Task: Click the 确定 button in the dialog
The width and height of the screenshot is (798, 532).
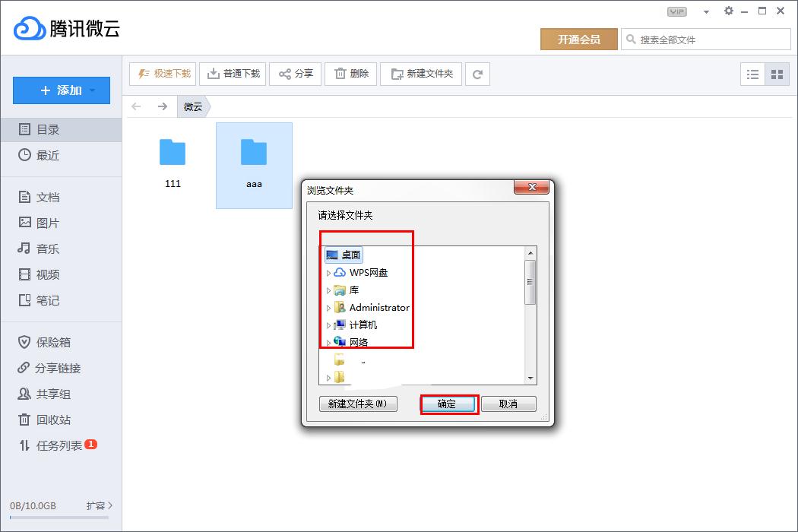Action: pyautogui.click(x=448, y=404)
